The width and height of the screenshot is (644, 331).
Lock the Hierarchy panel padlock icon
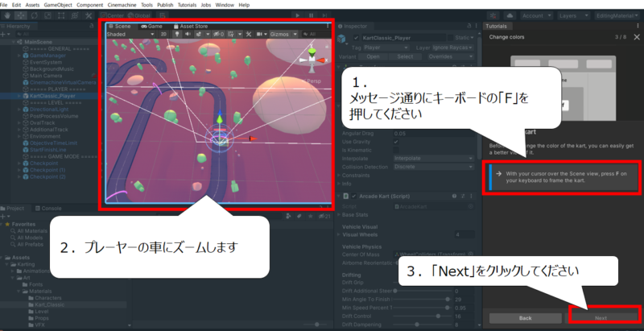91,26
